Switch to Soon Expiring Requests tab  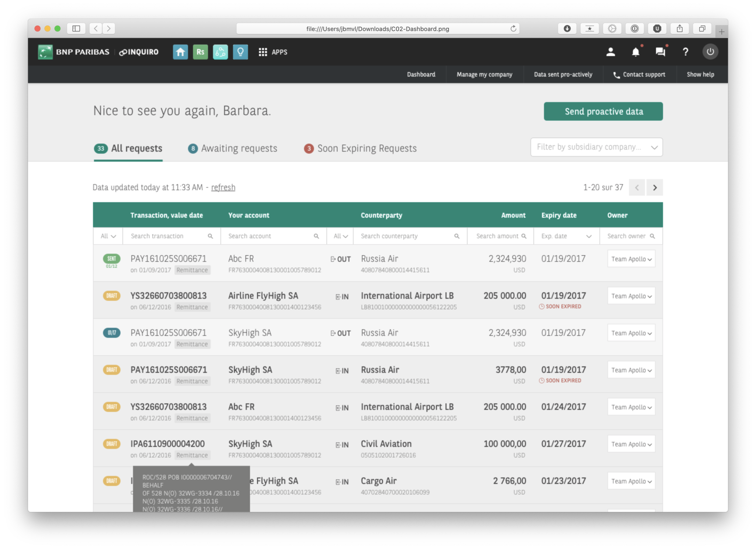[360, 149]
